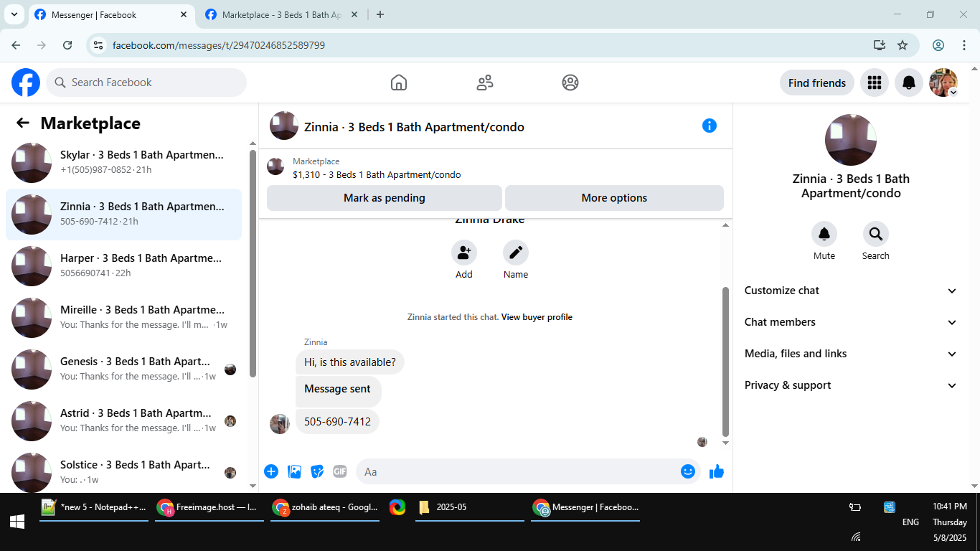Open Solstice conversation

(x=123, y=470)
